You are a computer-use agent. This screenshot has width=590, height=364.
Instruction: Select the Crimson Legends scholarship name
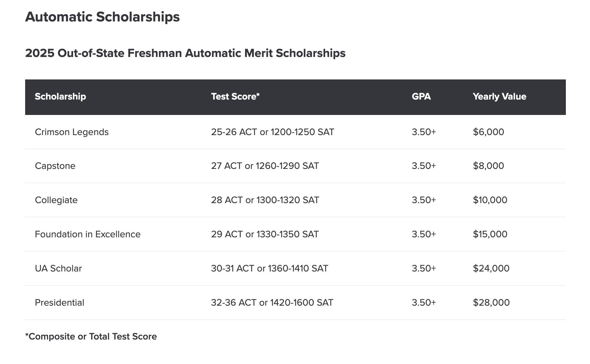72,132
